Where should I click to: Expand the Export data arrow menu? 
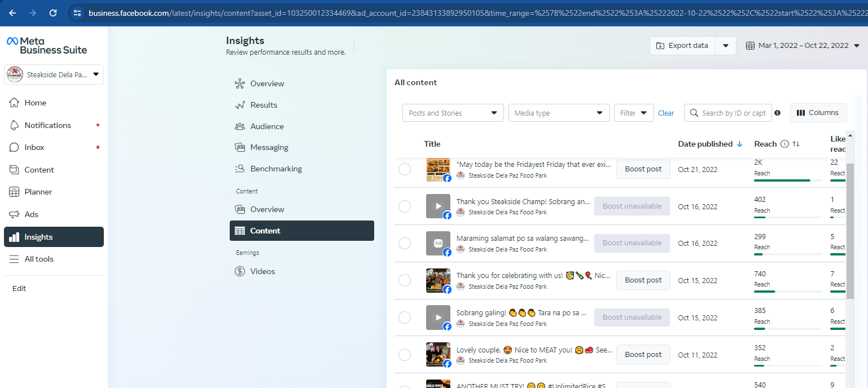click(x=726, y=46)
